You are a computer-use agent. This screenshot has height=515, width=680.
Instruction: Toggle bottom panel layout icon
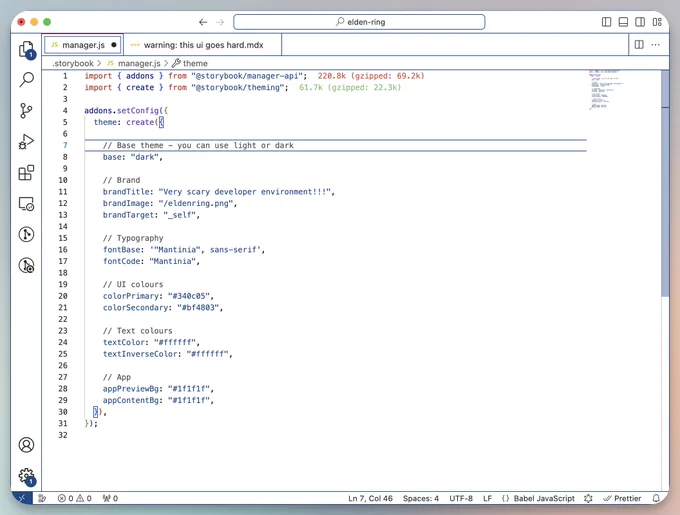coord(623,22)
